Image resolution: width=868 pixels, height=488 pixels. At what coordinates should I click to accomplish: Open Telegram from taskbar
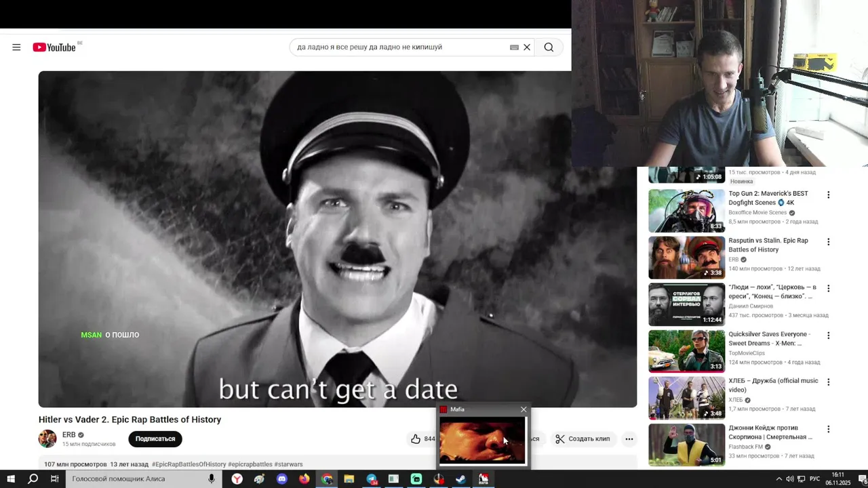click(x=372, y=479)
